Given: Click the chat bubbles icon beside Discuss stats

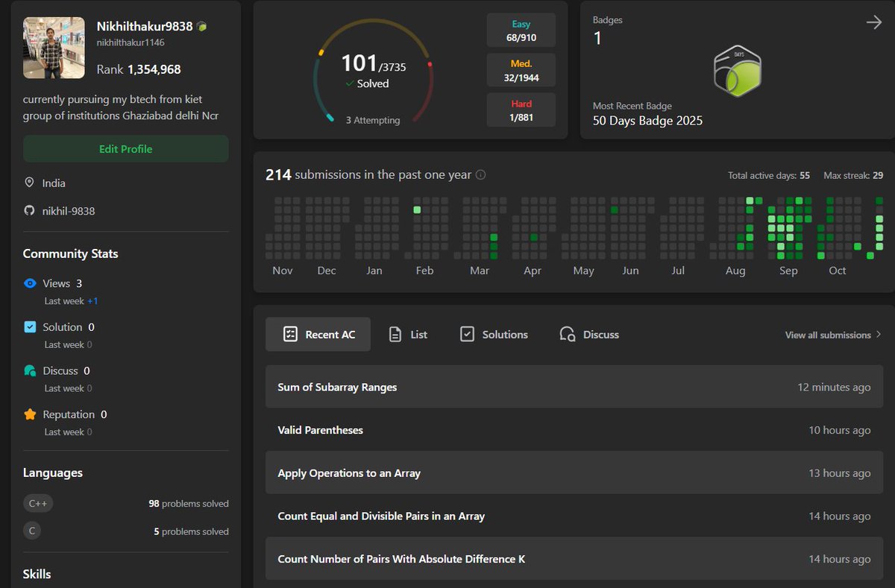Looking at the screenshot, I should tap(30, 370).
